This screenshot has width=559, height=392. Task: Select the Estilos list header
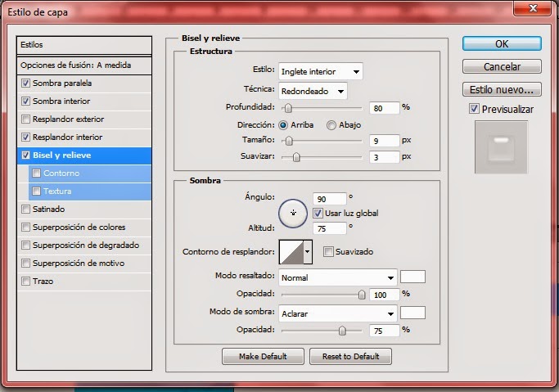[x=84, y=45]
